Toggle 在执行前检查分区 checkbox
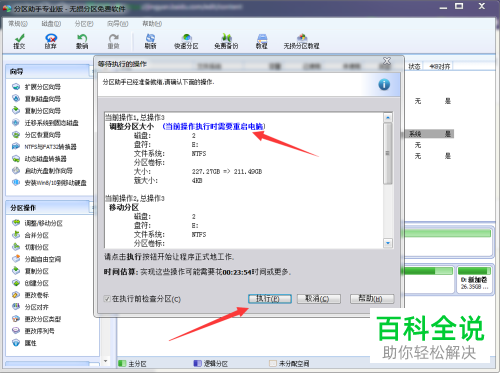Image resolution: width=500 pixels, height=373 pixels. pos(107,299)
